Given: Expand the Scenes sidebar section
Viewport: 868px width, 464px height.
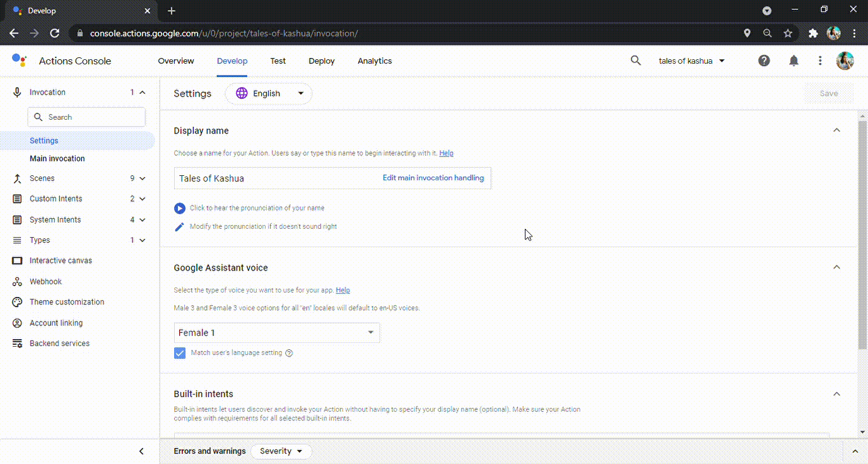Looking at the screenshot, I should click(x=143, y=178).
